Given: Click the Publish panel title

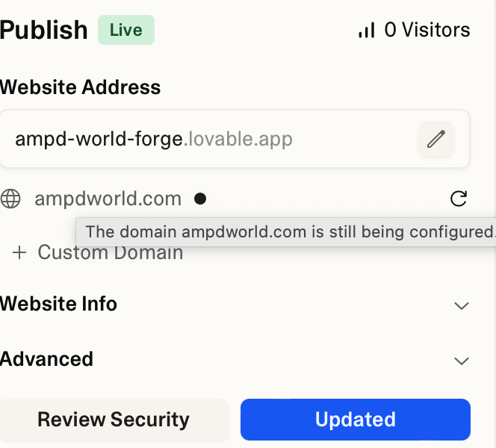Looking at the screenshot, I should [x=43, y=30].
